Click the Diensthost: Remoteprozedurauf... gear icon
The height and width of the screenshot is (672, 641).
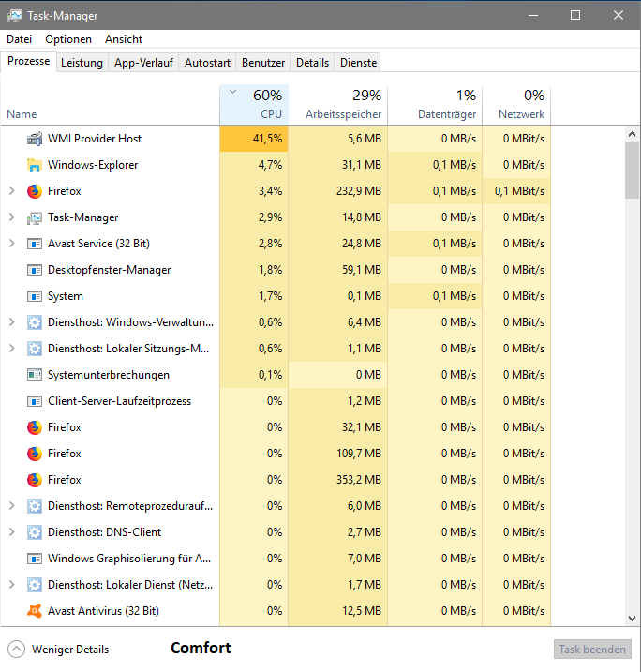point(35,506)
